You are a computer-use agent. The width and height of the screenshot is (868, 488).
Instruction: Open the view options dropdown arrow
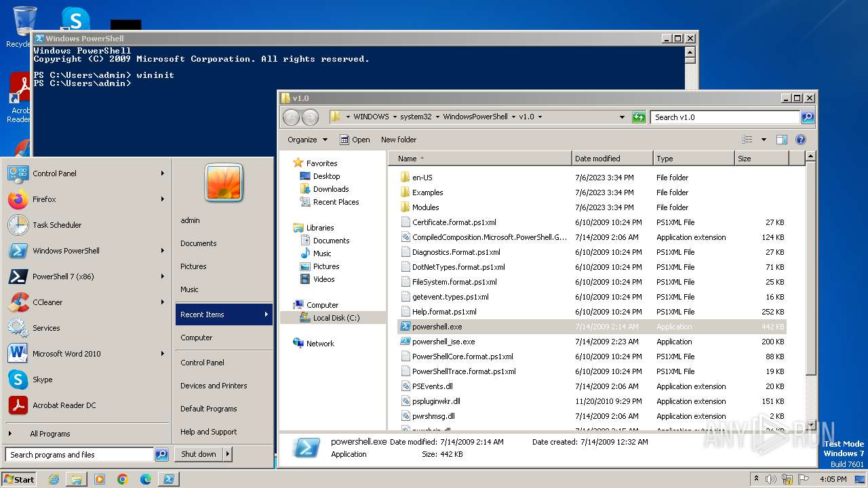tap(764, 140)
